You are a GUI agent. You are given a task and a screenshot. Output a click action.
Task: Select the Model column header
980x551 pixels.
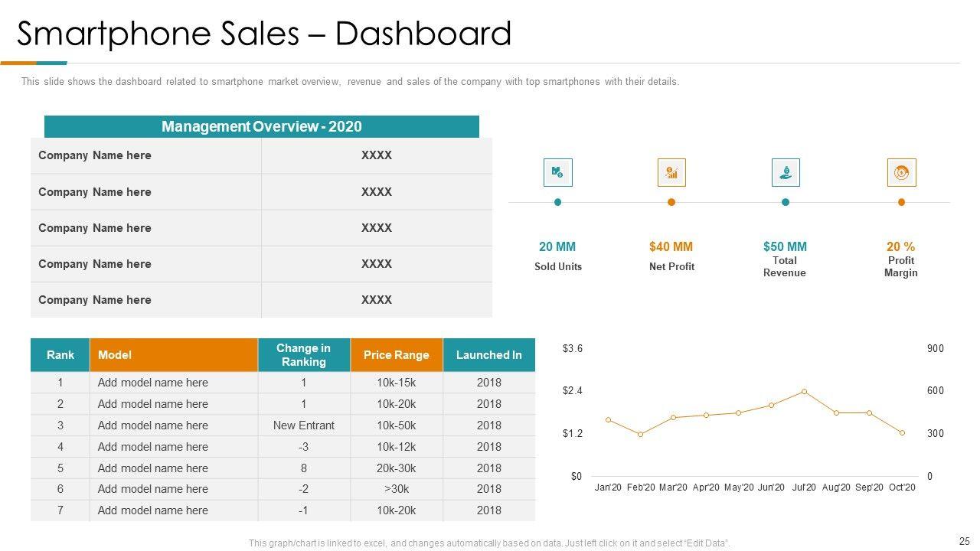coord(173,355)
